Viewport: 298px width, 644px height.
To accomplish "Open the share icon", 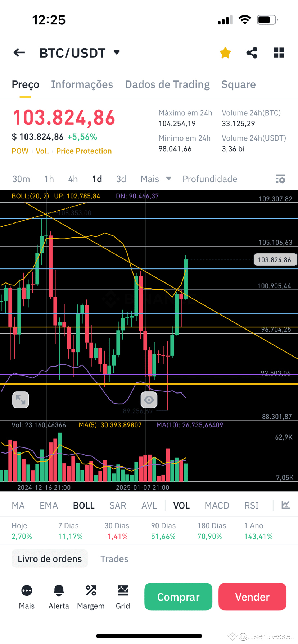I will 252,53.
